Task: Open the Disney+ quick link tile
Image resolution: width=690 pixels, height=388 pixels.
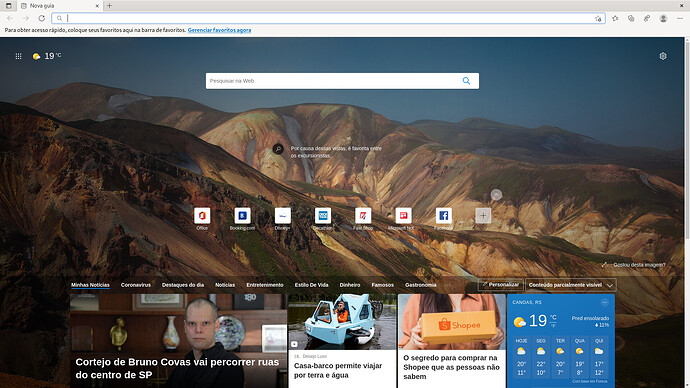Action: 283,216
